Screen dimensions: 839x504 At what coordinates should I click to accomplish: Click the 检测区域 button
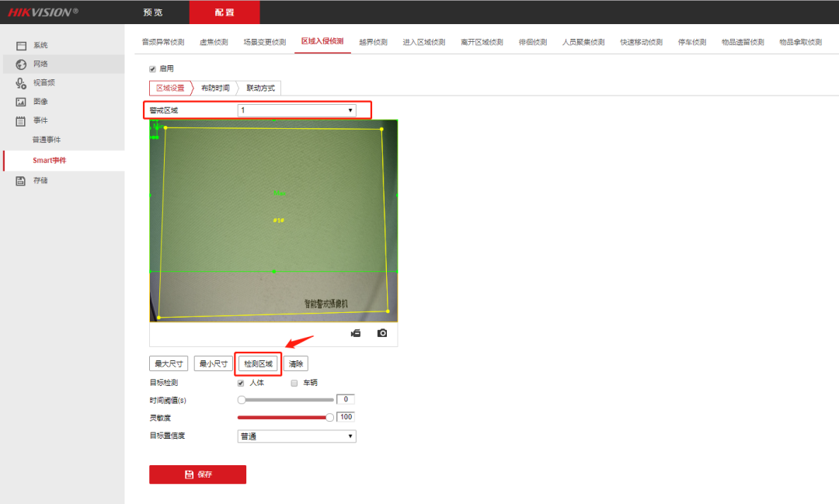[258, 363]
